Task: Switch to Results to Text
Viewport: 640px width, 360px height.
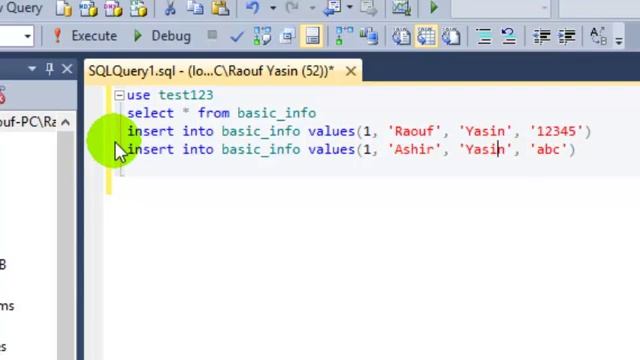Action: click(x=402, y=36)
